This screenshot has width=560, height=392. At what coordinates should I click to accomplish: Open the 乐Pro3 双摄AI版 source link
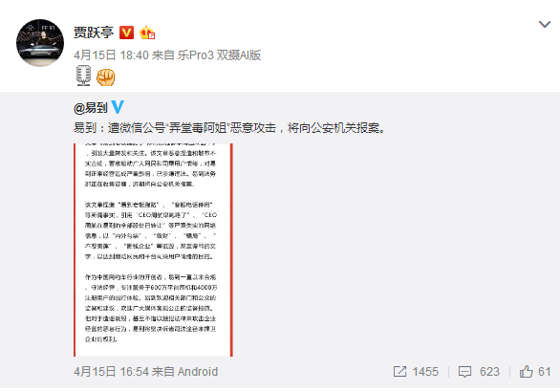coord(219,55)
